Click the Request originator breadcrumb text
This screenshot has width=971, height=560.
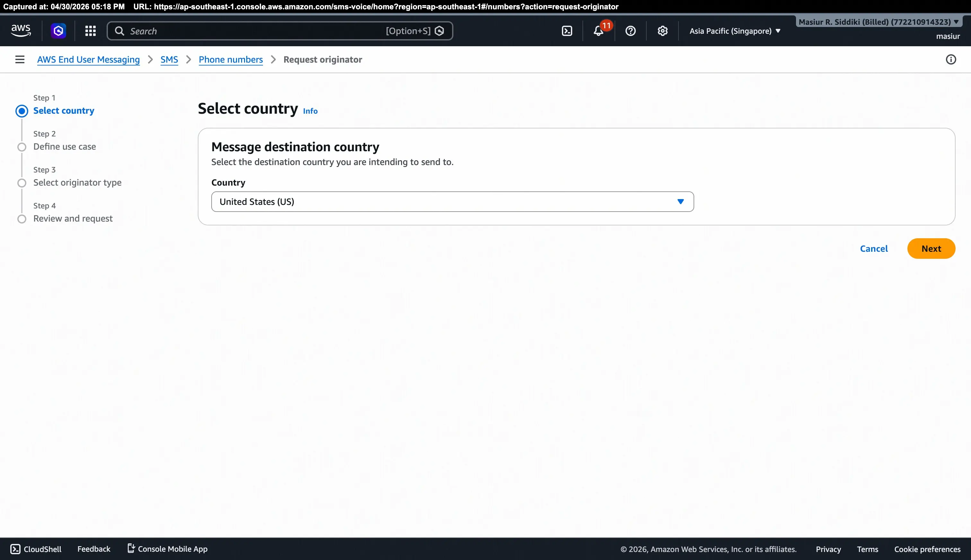[x=323, y=60]
